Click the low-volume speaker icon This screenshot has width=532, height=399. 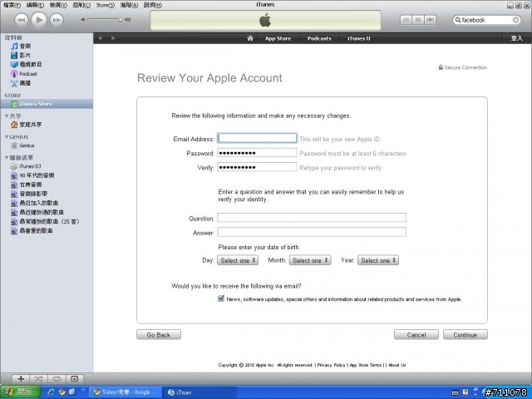pos(83,20)
